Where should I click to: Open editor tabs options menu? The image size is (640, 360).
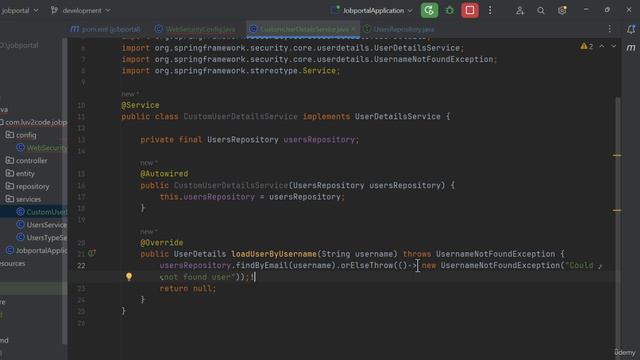pos(610,29)
